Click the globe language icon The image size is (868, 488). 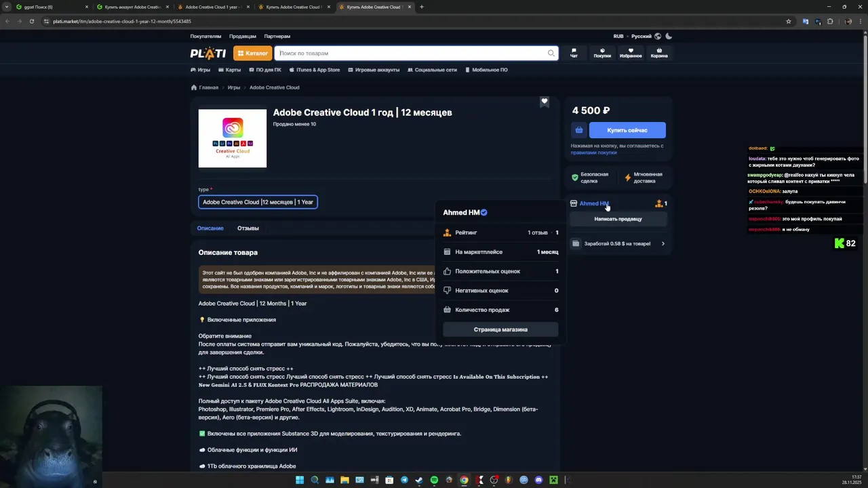tap(657, 36)
